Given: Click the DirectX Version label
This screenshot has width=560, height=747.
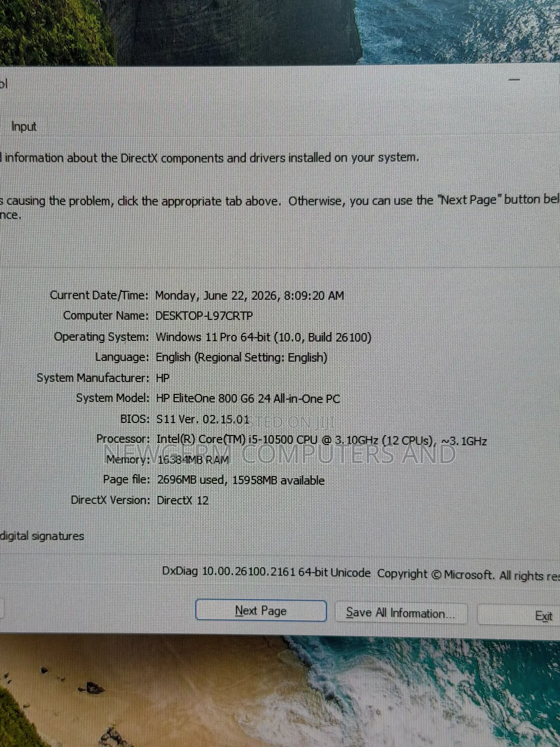Looking at the screenshot, I should coord(111,500).
